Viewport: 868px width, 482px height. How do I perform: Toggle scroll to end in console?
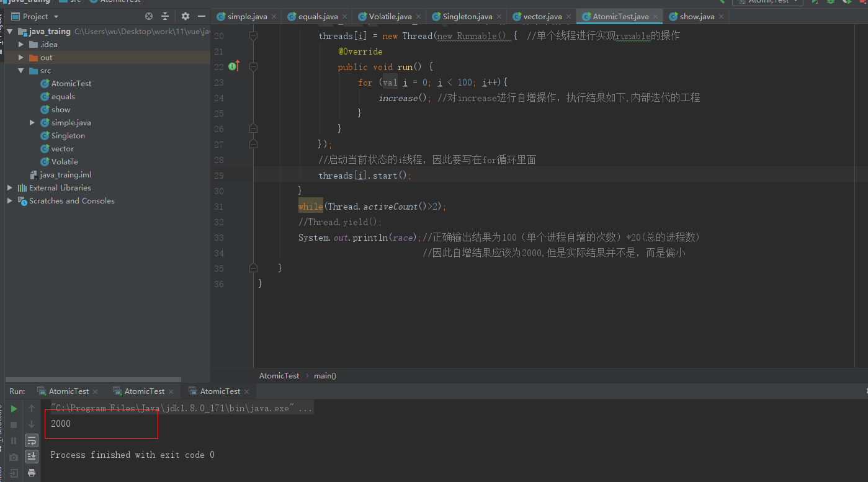[31, 457]
